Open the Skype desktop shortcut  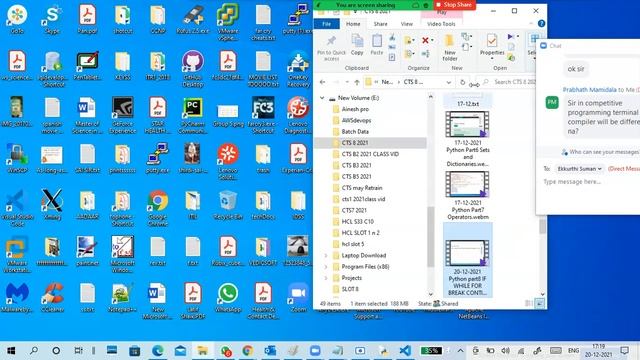[x=52, y=19]
